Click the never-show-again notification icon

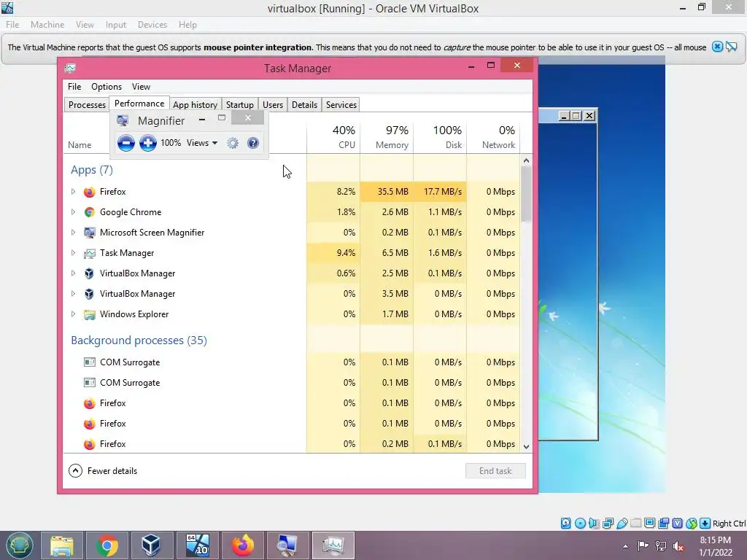point(732,47)
